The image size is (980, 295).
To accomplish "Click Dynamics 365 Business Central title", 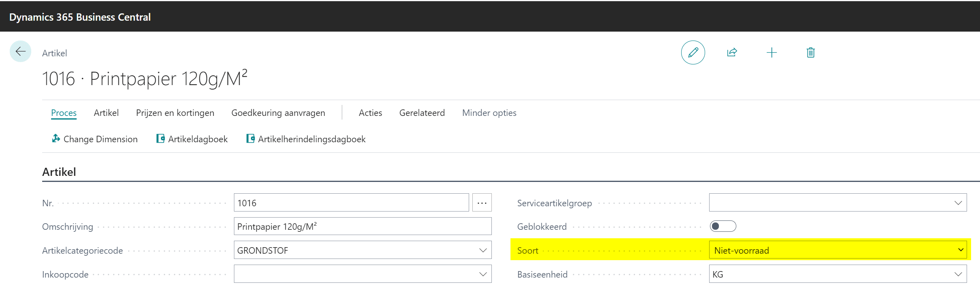I will click(x=80, y=17).
